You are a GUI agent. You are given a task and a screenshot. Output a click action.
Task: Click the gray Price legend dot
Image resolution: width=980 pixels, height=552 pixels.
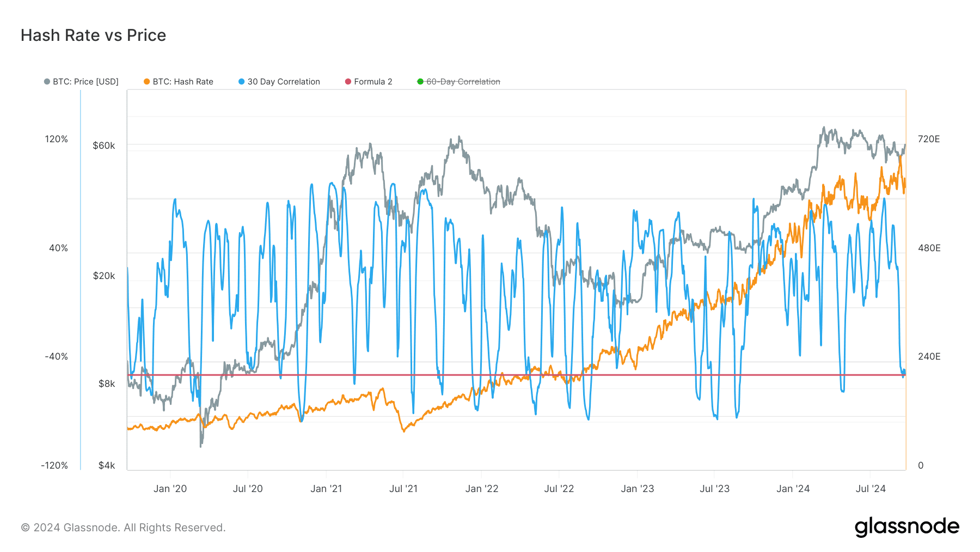[x=47, y=82]
